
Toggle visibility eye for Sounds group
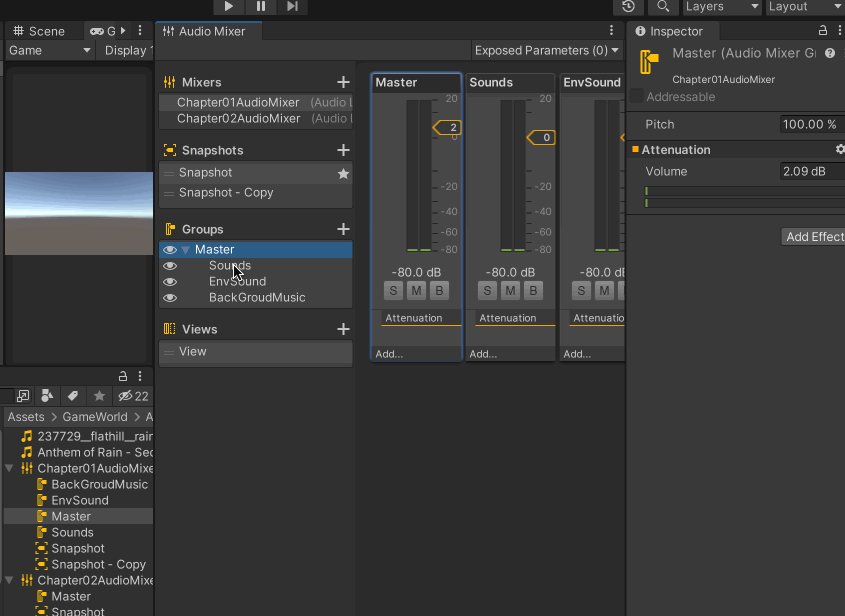tap(170, 266)
